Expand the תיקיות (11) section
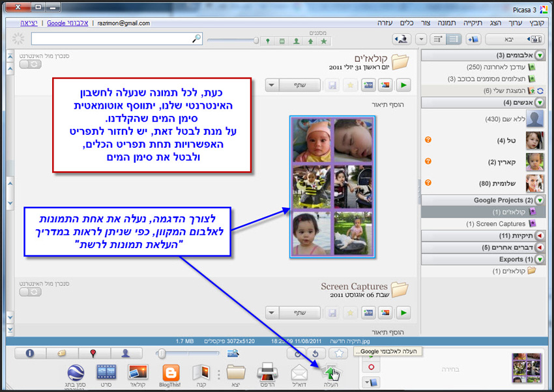The height and width of the screenshot is (392, 554). (x=540, y=236)
